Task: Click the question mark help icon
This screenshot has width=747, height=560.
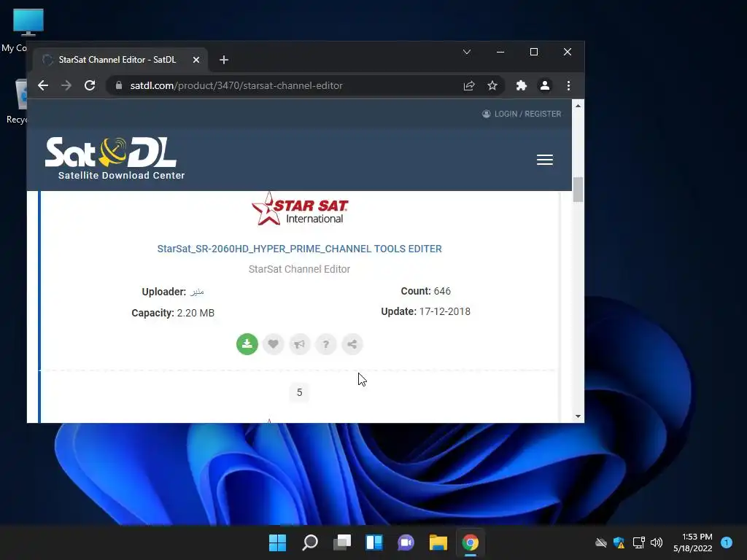Action: pos(326,344)
